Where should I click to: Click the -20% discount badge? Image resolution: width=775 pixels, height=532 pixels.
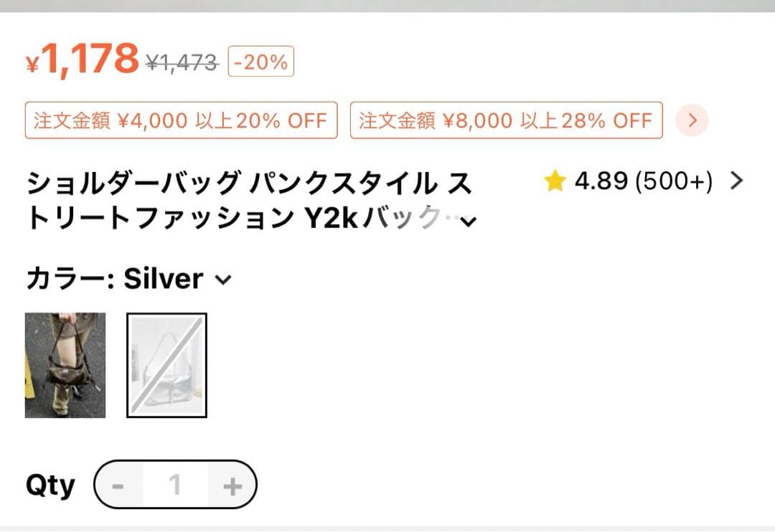coord(261,61)
